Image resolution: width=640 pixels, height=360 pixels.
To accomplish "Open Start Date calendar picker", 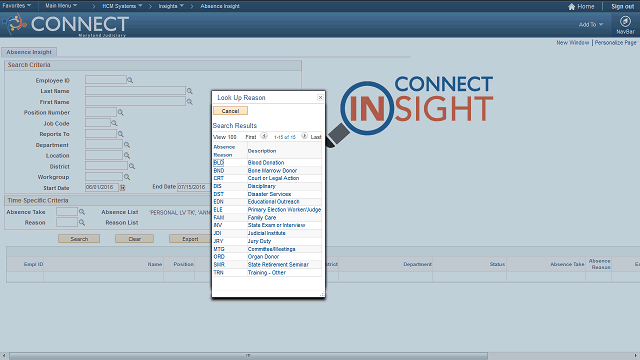I will coord(122,188).
